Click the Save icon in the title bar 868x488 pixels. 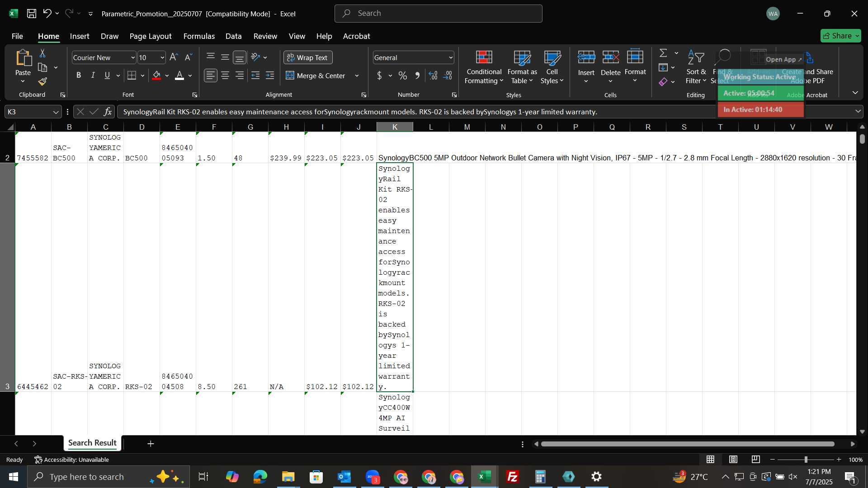(32, 14)
